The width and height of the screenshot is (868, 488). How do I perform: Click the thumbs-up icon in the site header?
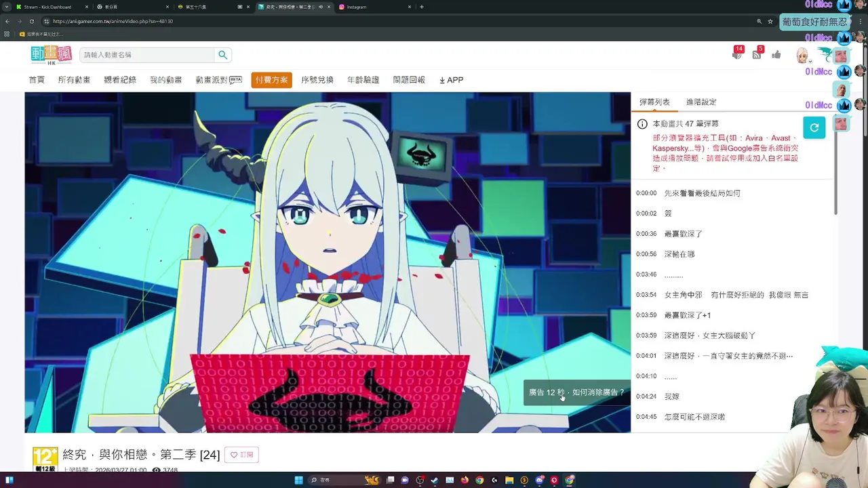tap(776, 54)
